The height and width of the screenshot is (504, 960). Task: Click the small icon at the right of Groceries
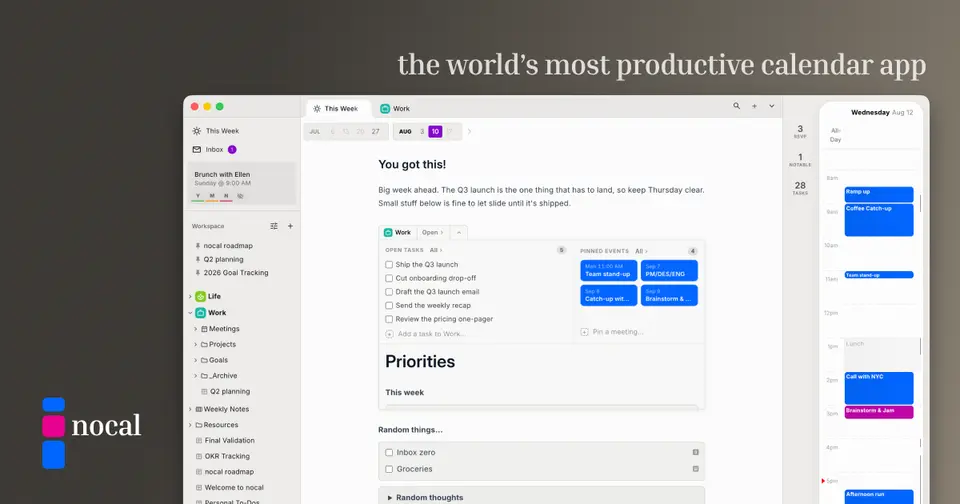pos(696,469)
